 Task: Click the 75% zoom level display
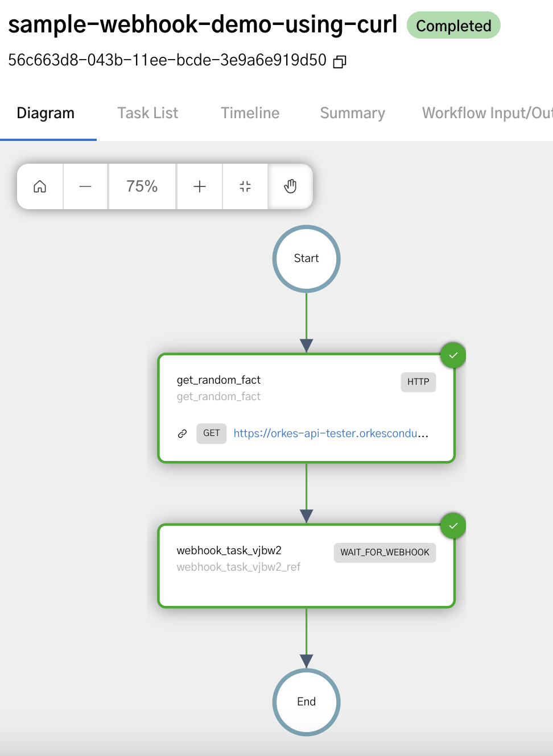(x=142, y=186)
